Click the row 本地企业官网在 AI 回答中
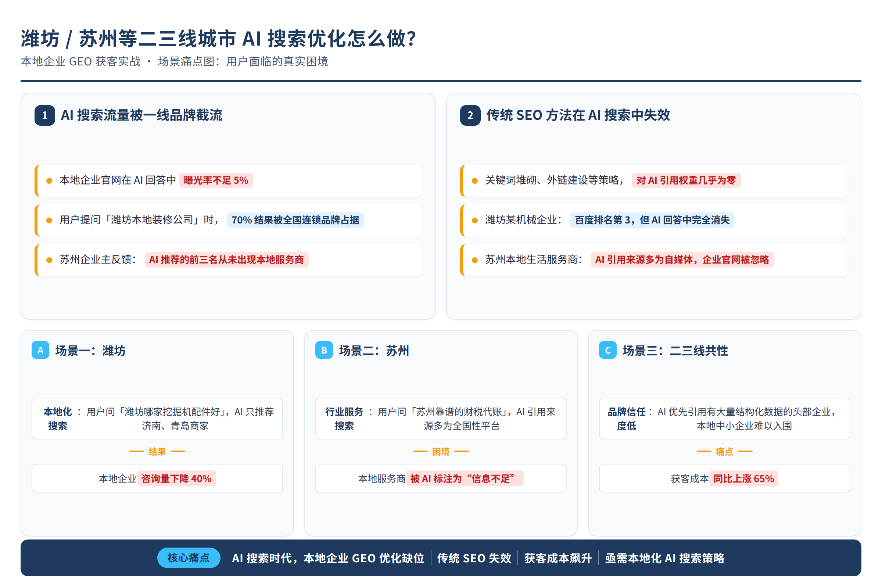 pyautogui.click(x=228, y=181)
